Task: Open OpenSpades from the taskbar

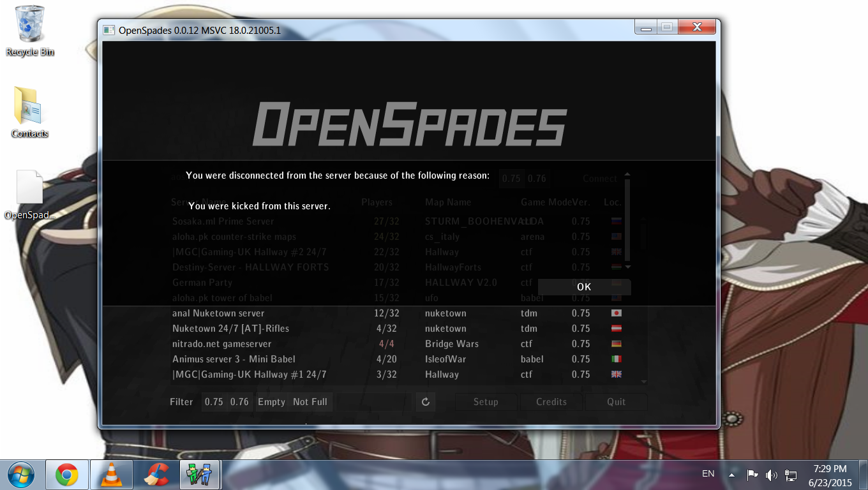Action: pos(200,475)
